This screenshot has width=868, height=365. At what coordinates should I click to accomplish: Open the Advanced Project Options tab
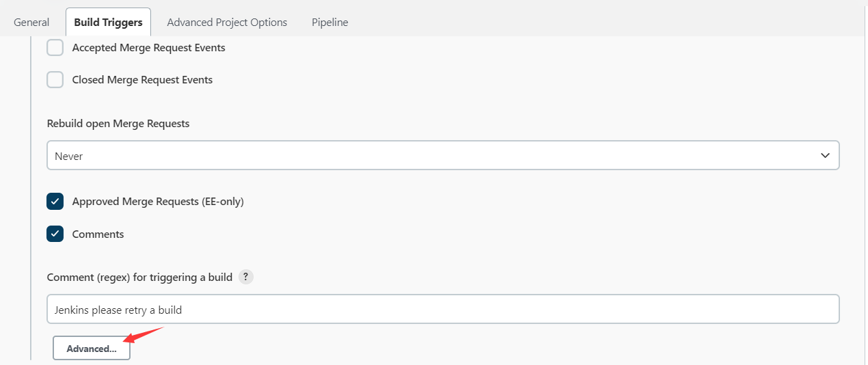(x=227, y=22)
